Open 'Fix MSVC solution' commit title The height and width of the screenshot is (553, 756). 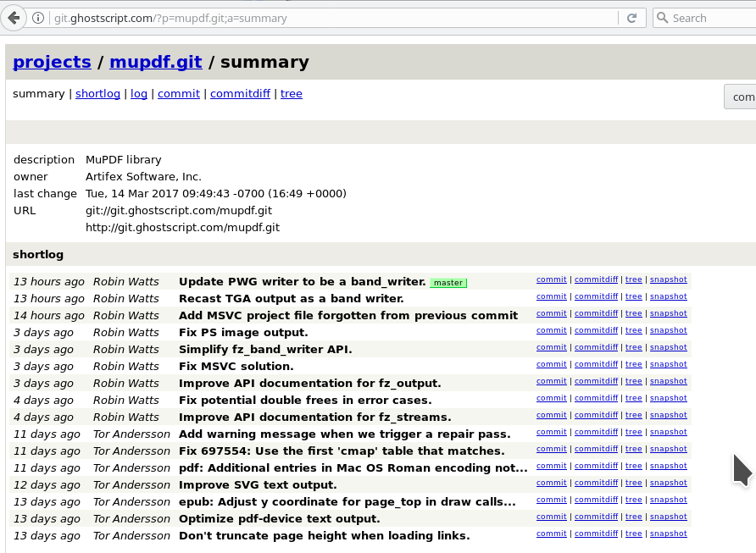[x=236, y=366]
